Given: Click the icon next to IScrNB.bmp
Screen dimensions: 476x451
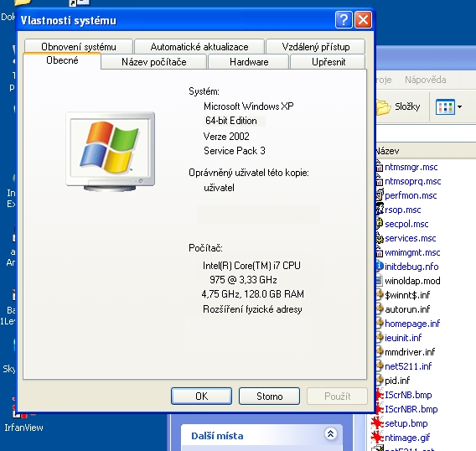Looking at the screenshot, I should point(379,395).
